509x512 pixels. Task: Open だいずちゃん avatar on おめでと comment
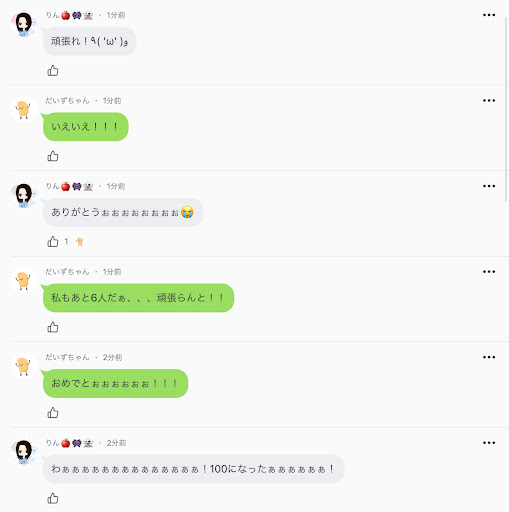pos(23,366)
